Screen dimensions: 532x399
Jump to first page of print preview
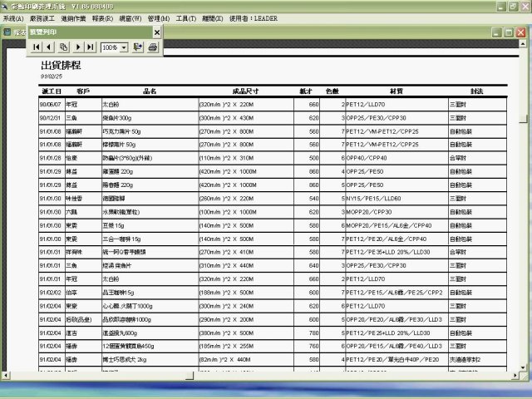[x=37, y=47]
